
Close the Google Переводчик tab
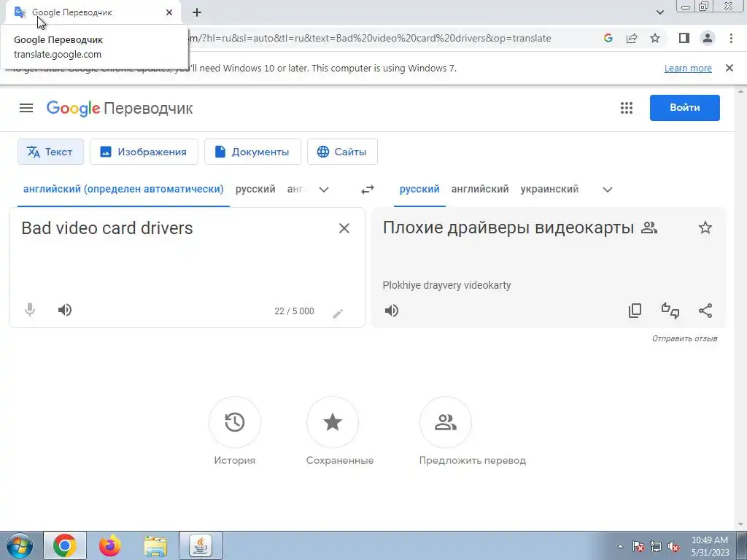169,12
